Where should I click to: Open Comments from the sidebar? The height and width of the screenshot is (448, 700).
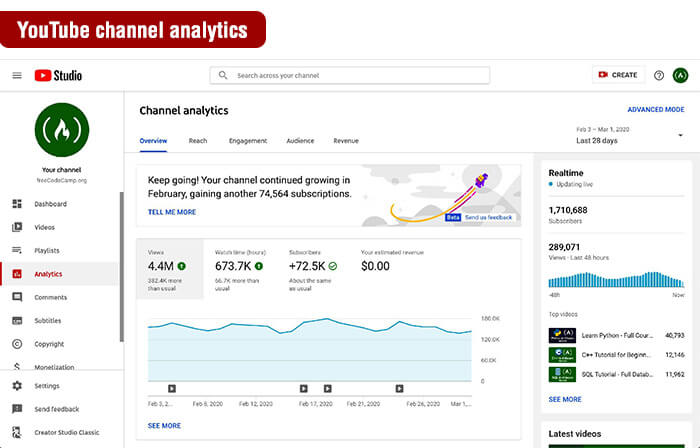click(60, 297)
